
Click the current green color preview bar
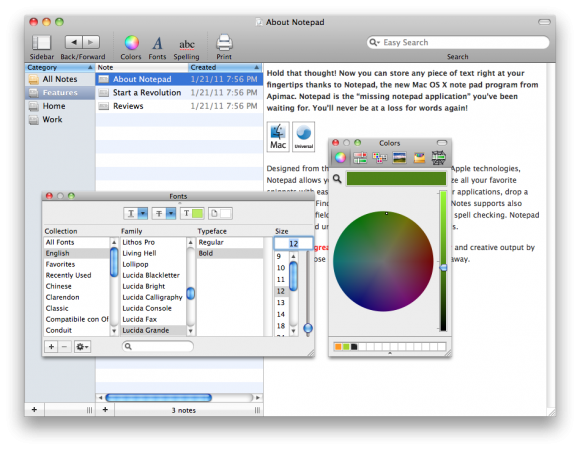coord(396,179)
